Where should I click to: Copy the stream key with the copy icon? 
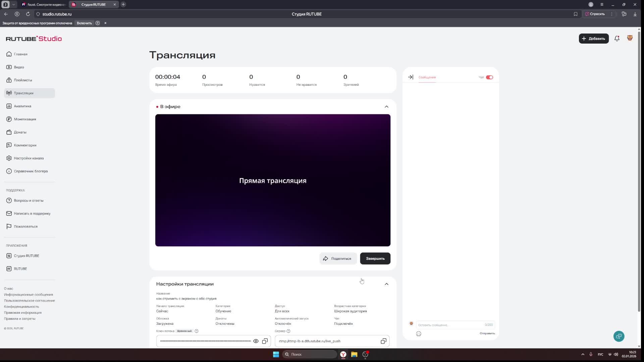pos(265,341)
